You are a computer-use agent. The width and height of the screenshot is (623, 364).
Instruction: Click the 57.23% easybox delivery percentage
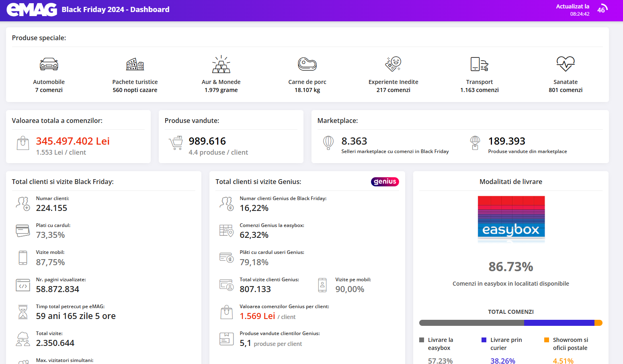coord(440,361)
